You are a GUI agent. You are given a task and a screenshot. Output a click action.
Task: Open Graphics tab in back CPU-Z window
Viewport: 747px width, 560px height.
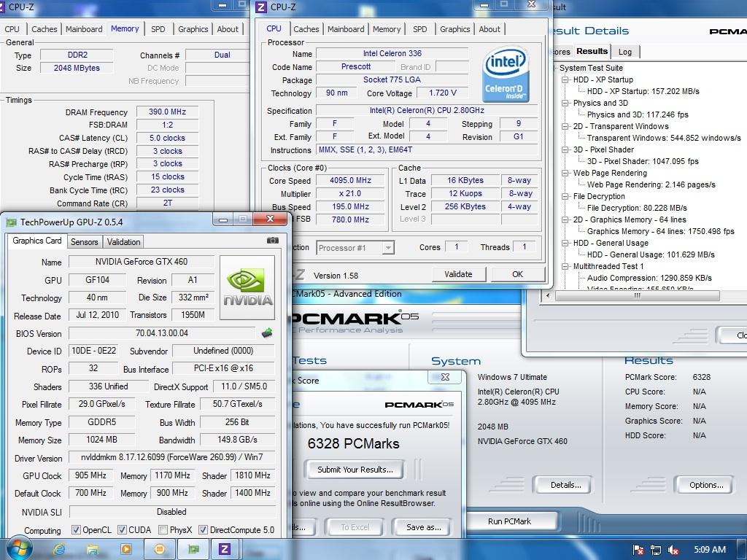(193, 29)
